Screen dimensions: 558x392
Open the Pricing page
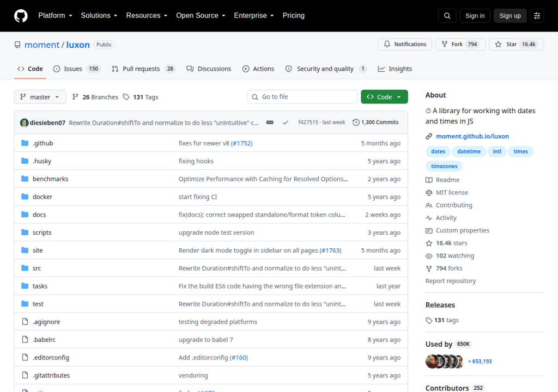pyautogui.click(x=294, y=16)
